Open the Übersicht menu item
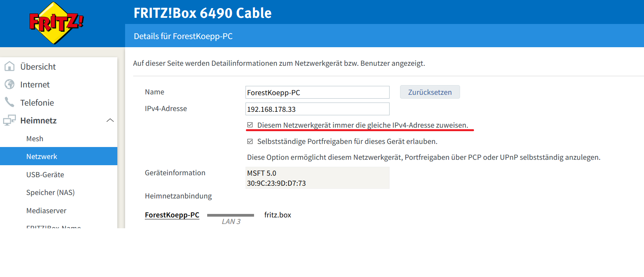Image resolution: width=644 pixels, height=277 pixels. (38, 67)
